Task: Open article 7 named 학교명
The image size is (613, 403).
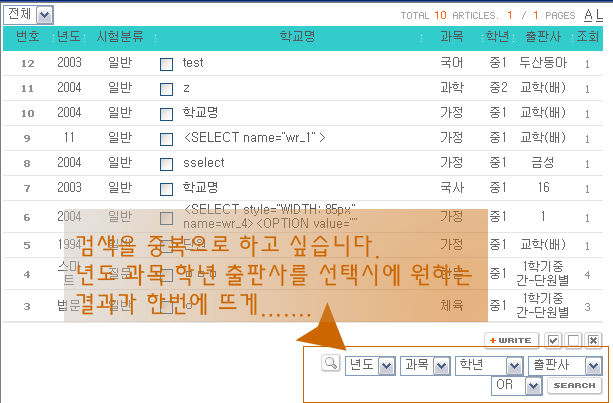Action: pos(200,188)
